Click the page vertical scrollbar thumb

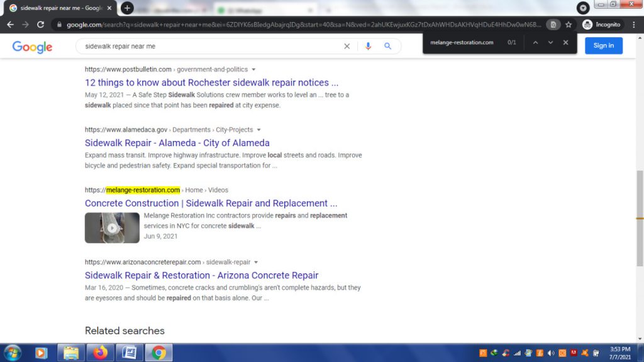(x=640, y=218)
